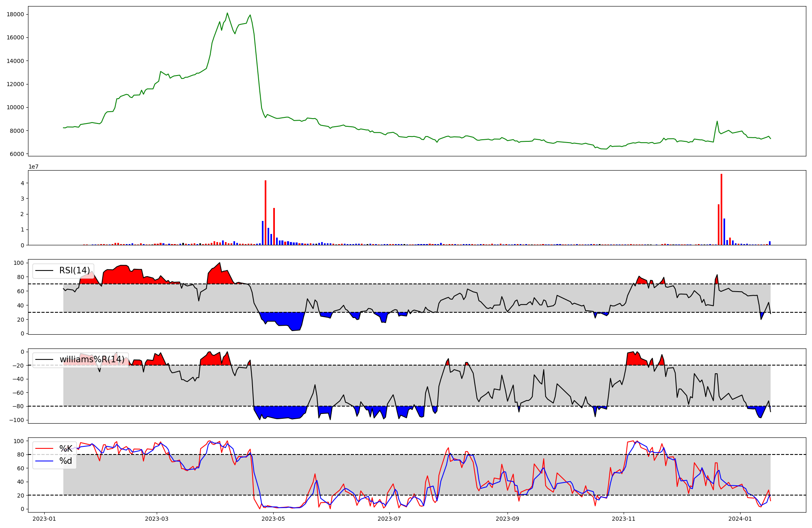Click the 2023-05 date tick label
Viewport: 812px width, 528px height.
click(x=273, y=519)
